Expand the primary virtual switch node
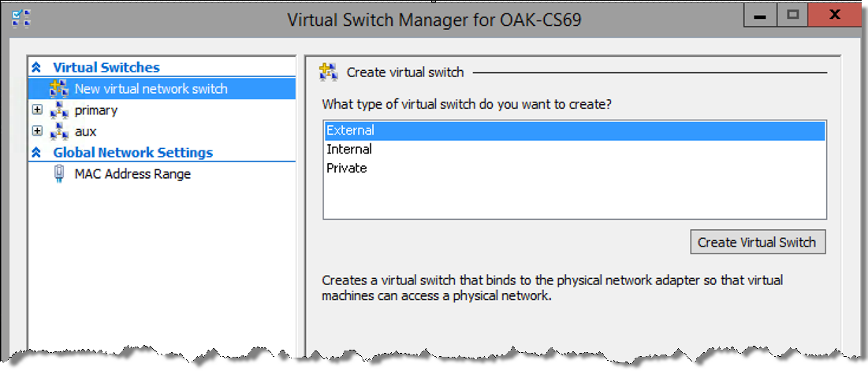 tap(37, 110)
